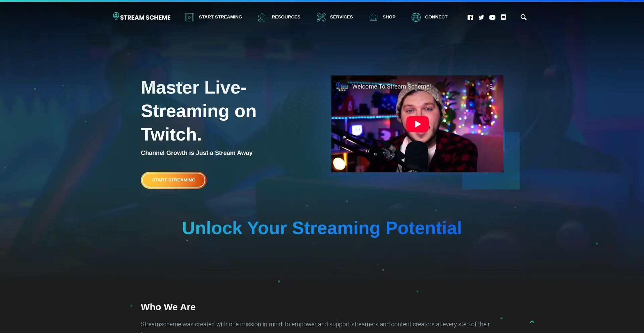Click the channel avatar in the video
The height and width of the screenshot is (333, 644).
tap(342, 86)
